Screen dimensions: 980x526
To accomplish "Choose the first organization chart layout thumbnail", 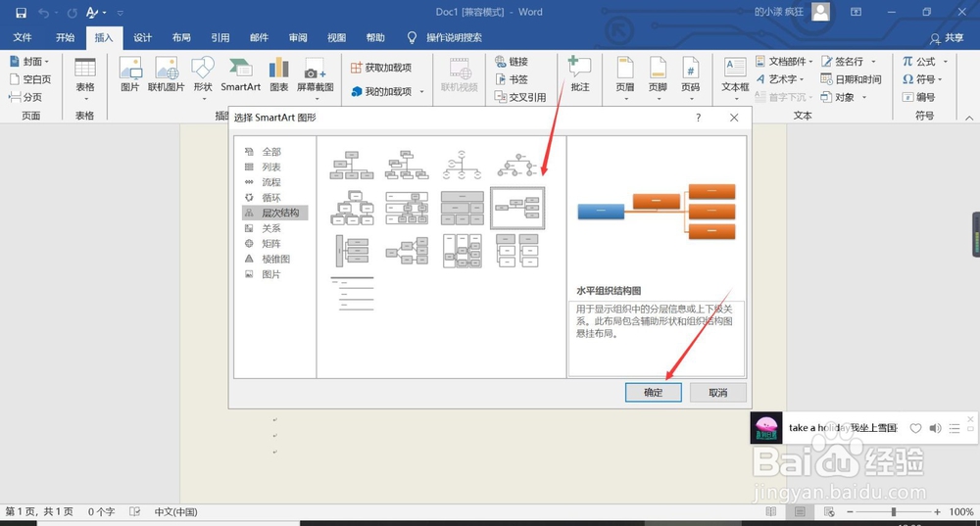I will (x=352, y=165).
